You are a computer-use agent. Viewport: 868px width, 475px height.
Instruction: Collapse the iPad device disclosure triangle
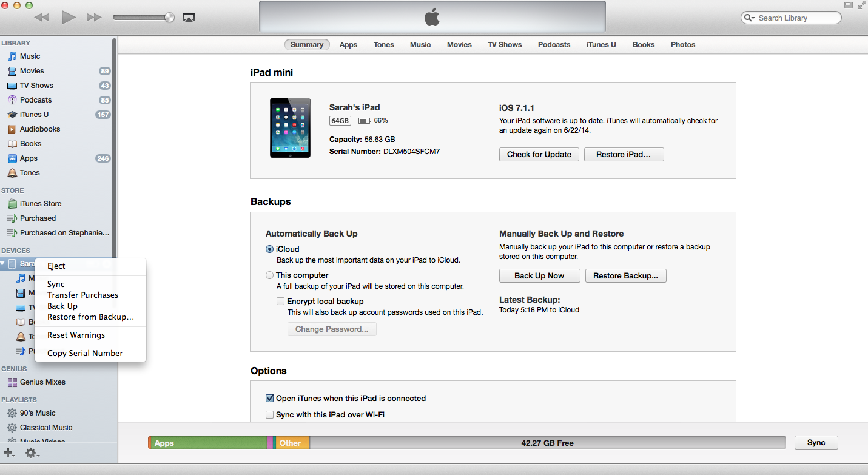point(3,264)
